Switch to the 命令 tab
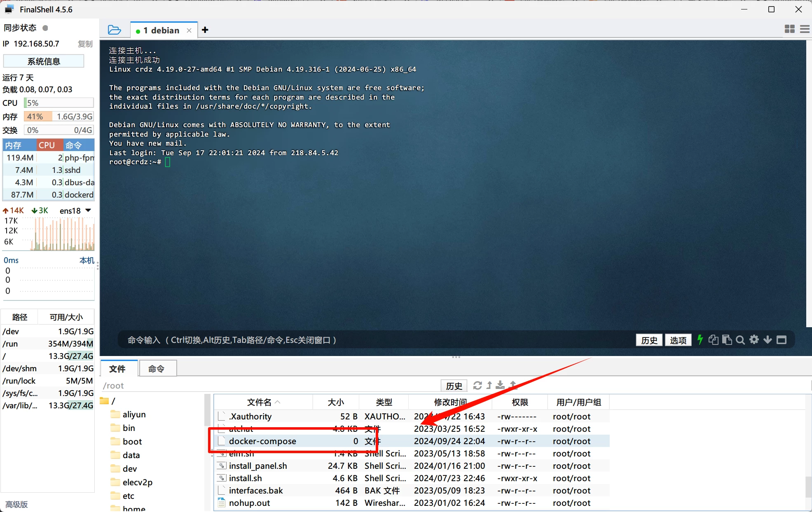812x512 pixels. pyautogui.click(x=157, y=369)
